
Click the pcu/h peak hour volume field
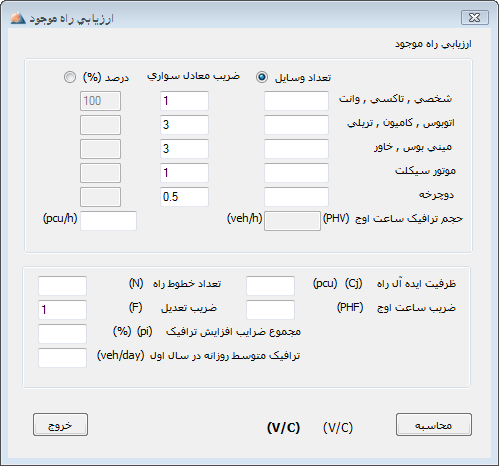[108, 221]
